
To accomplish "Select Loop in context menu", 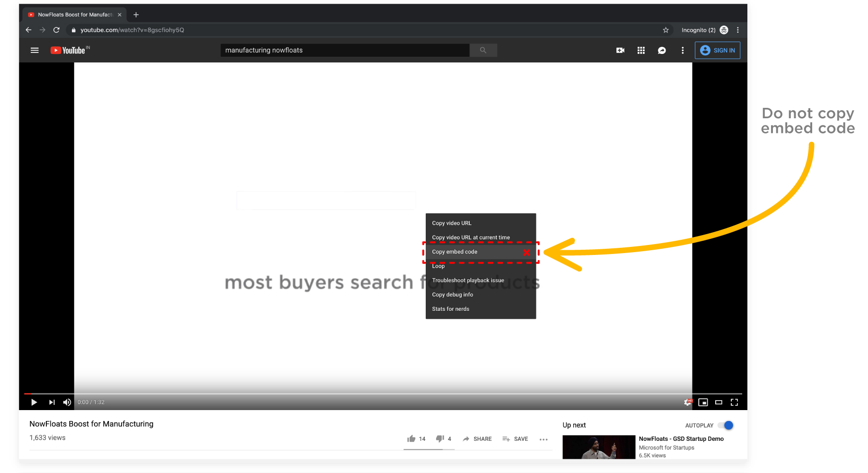I will click(481, 266).
